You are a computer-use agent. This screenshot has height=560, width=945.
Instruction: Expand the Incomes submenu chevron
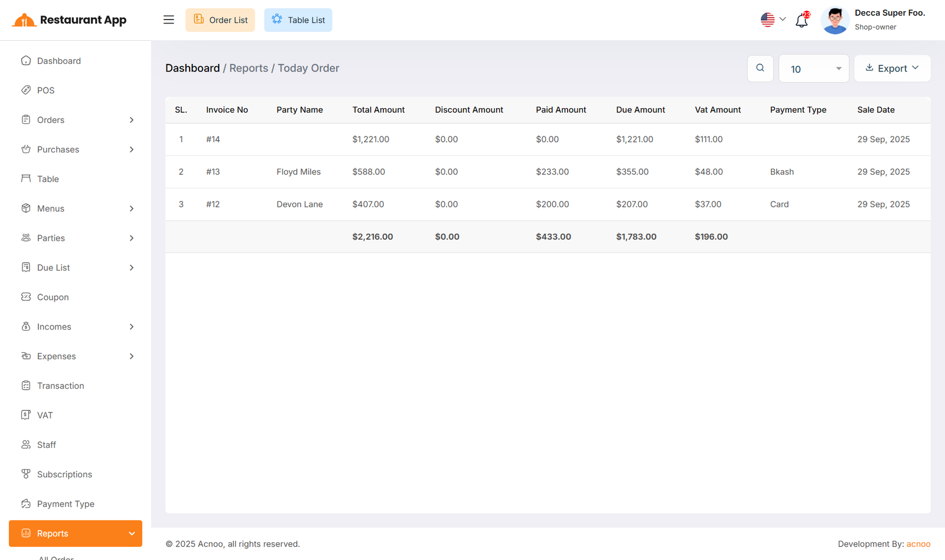pyautogui.click(x=132, y=327)
